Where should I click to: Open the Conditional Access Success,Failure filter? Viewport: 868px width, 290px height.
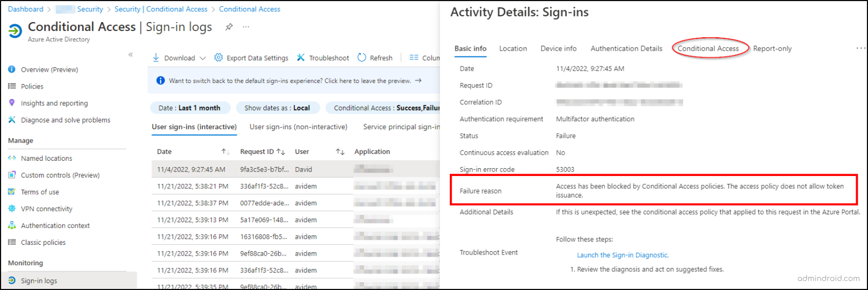click(383, 108)
